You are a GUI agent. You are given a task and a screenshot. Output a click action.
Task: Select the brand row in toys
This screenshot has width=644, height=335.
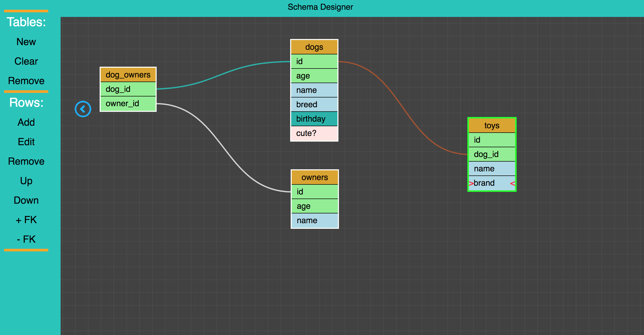point(492,183)
